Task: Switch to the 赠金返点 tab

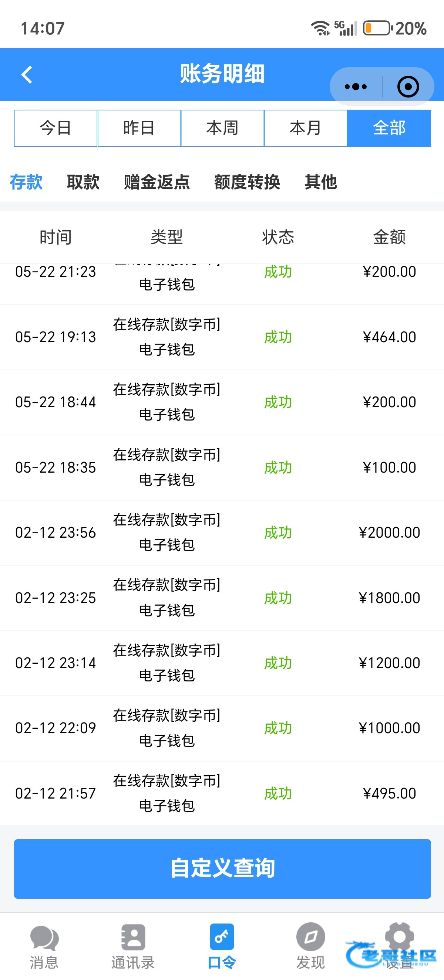Action: pos(157,182)
